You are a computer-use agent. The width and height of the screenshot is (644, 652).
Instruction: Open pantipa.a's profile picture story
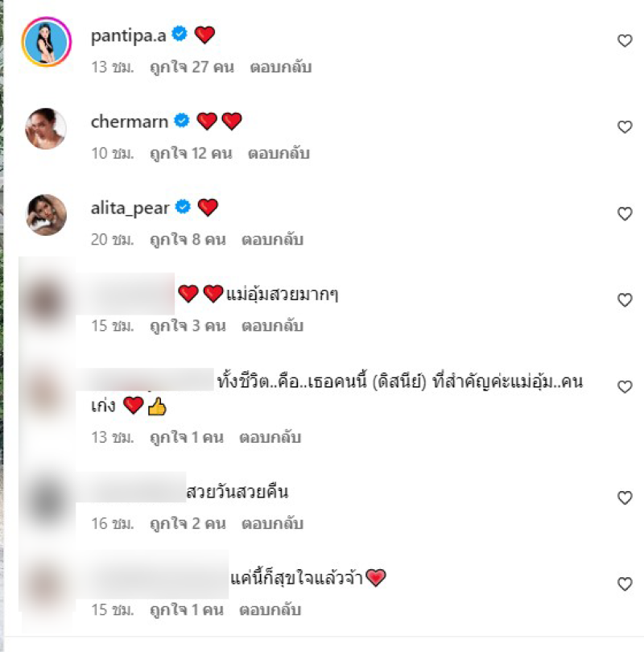pyautogui.click(x=46, y=42)
